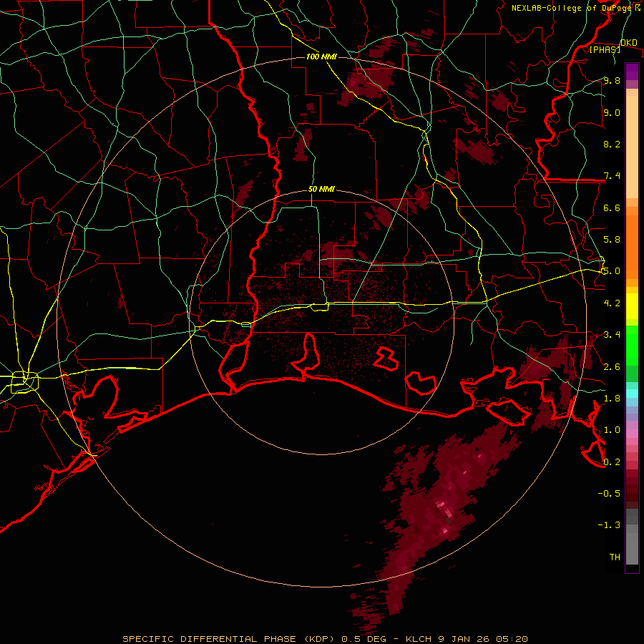644x644 pixels.
Task: Select the 0.2 scale label
Action: [x=612, y=462]
